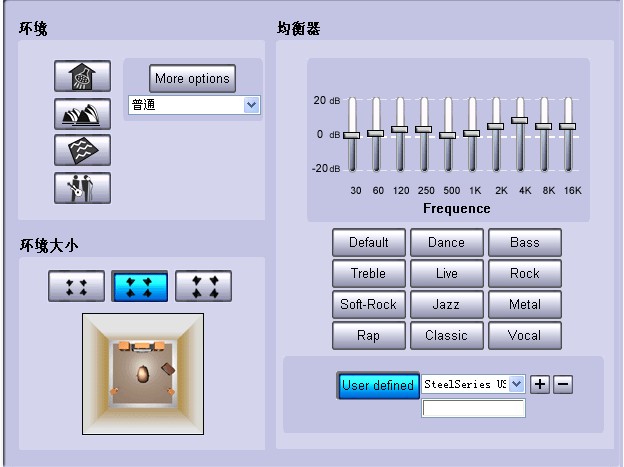
Task: Click the plus icon to add preset
Action: click(539, 384)
